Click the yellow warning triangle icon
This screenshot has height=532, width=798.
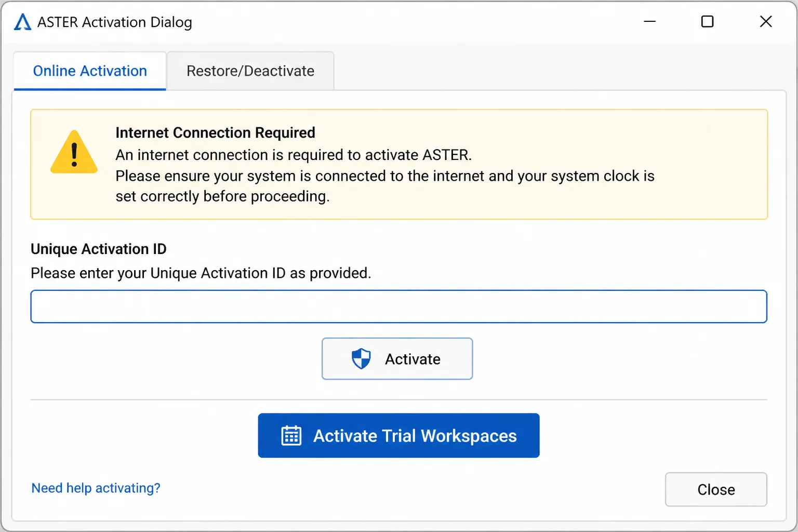(x=74, y=152)
